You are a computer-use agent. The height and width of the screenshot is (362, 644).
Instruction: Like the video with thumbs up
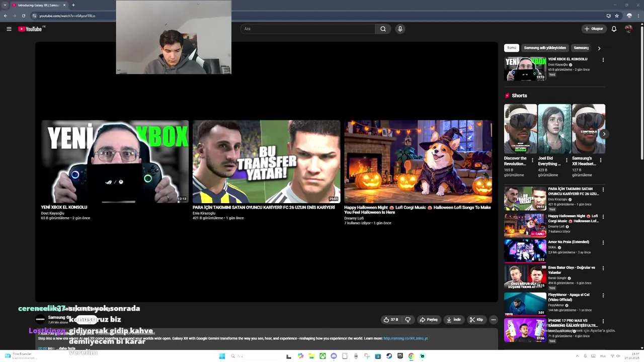tap(390, 319)
